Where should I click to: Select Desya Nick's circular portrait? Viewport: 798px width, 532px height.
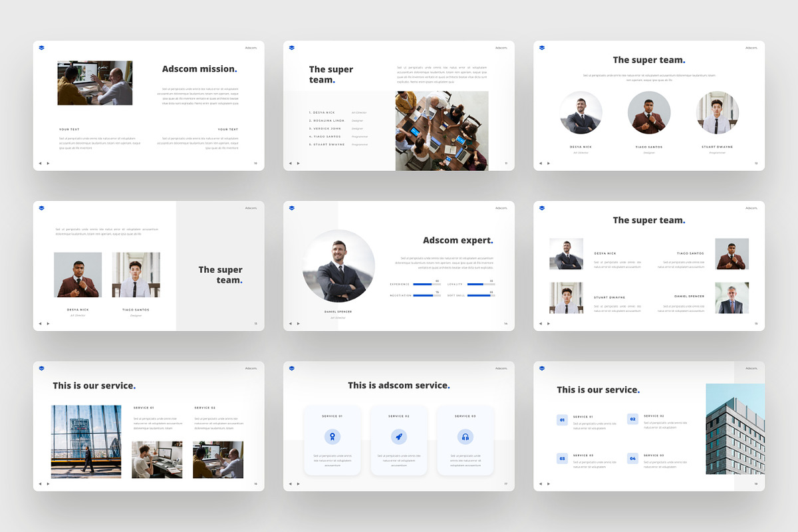coord(581,113)
